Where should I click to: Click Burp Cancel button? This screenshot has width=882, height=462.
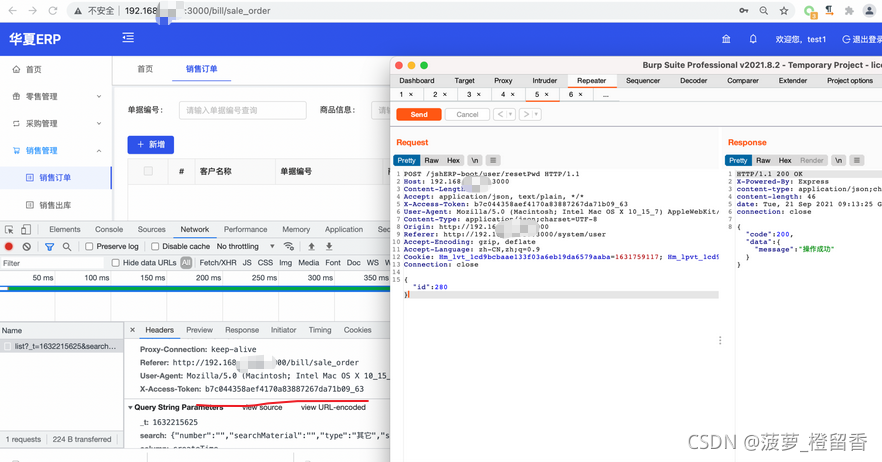(x=467, y=114)
